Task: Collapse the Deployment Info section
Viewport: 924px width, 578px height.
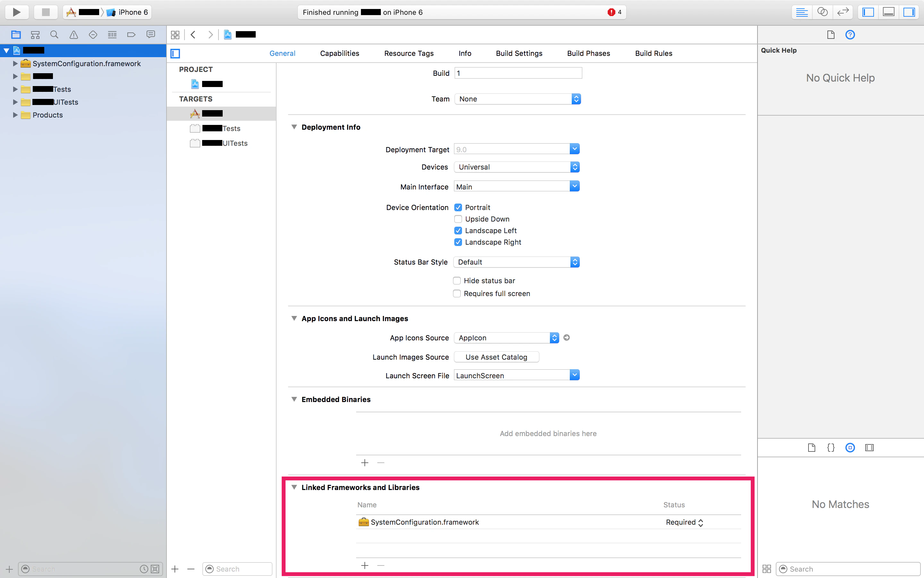Action: 294,127
